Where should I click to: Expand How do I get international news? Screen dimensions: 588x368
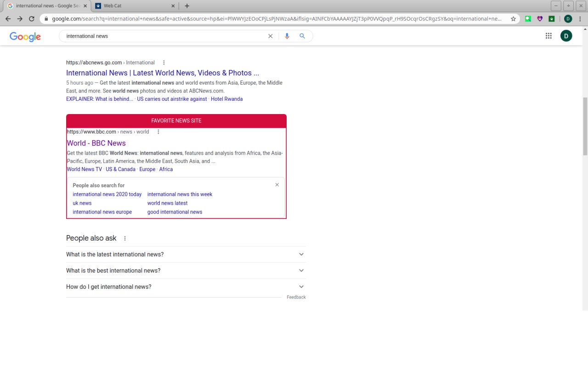click(x=186, y=287)
